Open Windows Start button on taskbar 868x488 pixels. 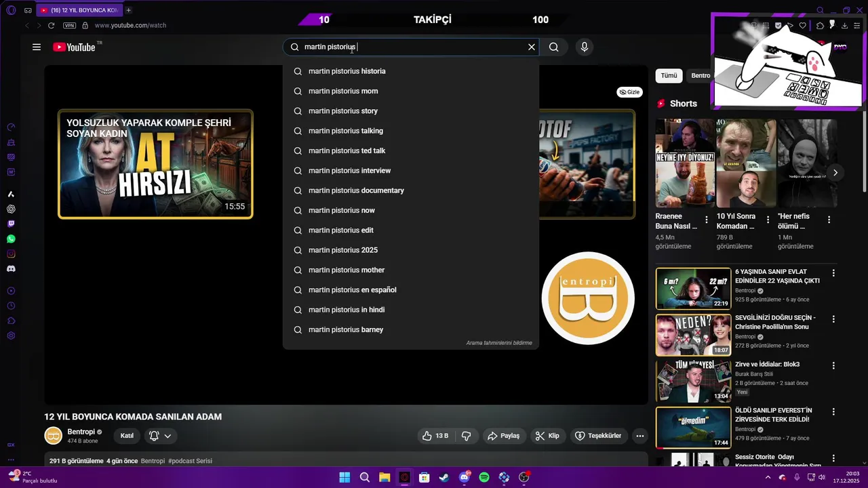[344, 477]
